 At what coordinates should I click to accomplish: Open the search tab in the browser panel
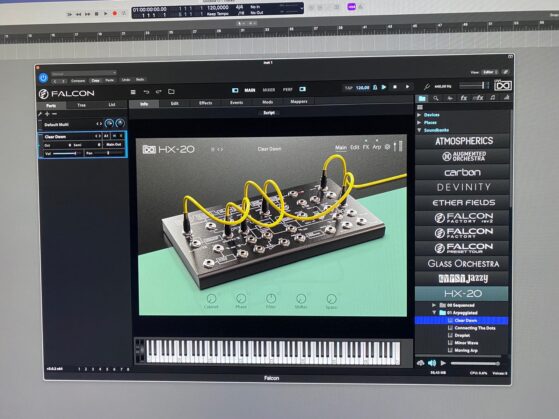point(436,98)
